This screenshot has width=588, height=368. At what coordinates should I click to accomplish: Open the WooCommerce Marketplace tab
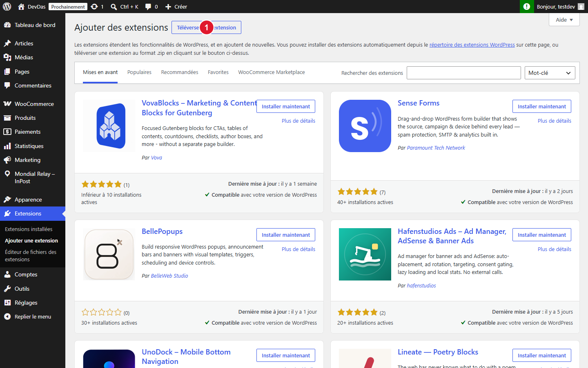[272, 72]
